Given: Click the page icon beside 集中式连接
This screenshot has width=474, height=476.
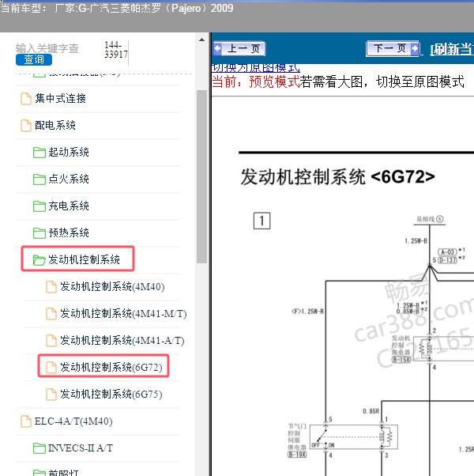Looking at the screenshot, I should 26,99.
